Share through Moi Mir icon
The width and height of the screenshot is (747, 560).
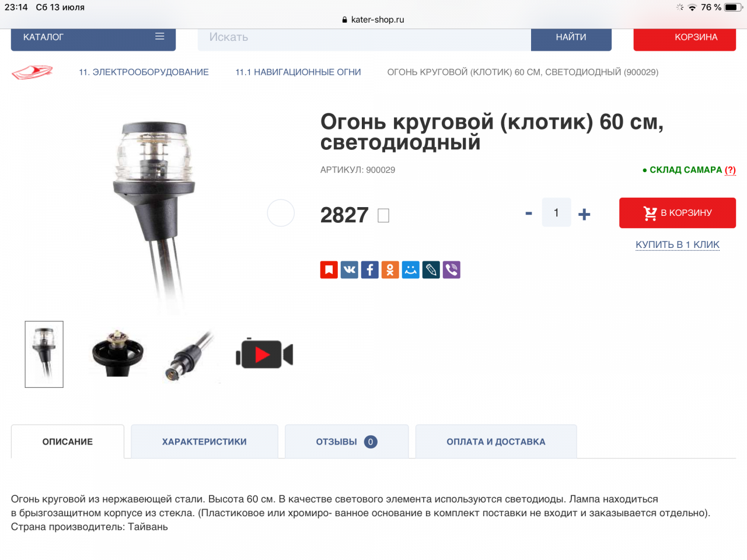coord(411,269)
